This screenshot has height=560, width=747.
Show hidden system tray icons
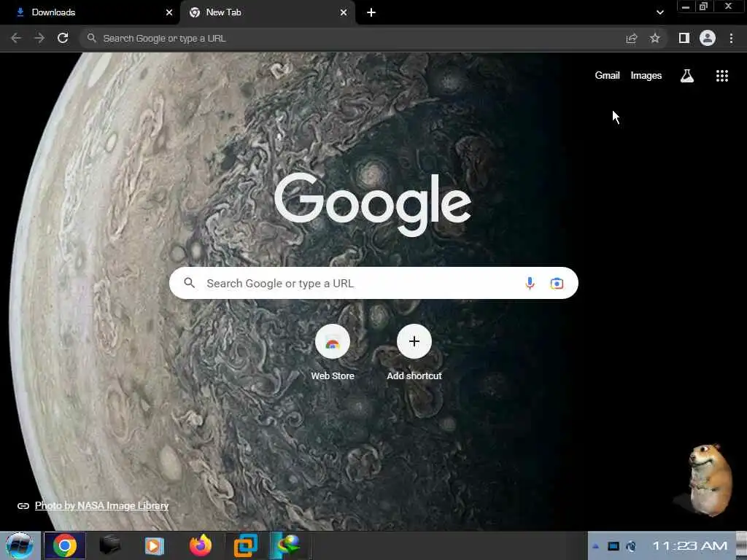tap(595, 546)
